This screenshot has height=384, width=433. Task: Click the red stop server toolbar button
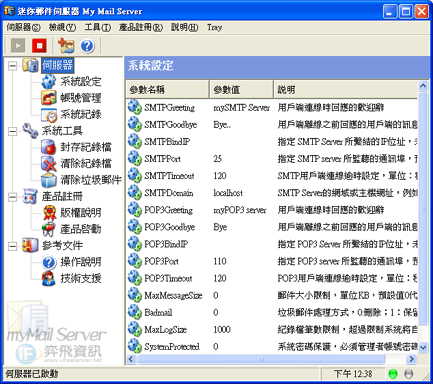[x=39, y=46]
